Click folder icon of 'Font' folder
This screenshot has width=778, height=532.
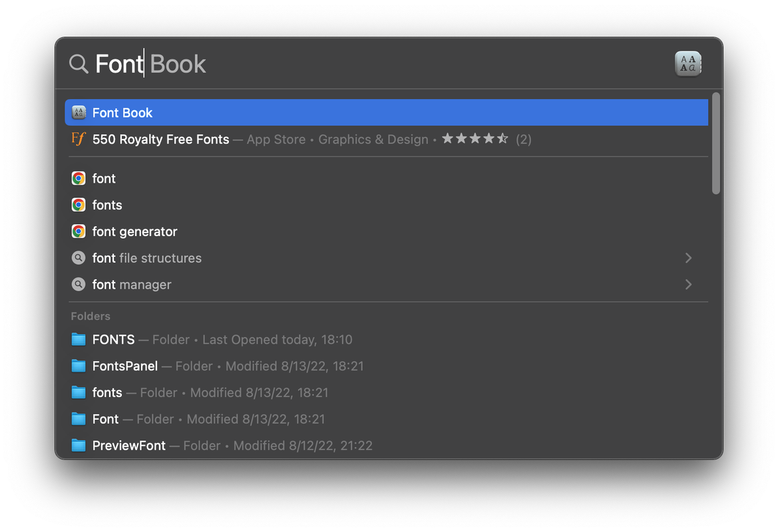pyautogui.click(x=79, y=419)
